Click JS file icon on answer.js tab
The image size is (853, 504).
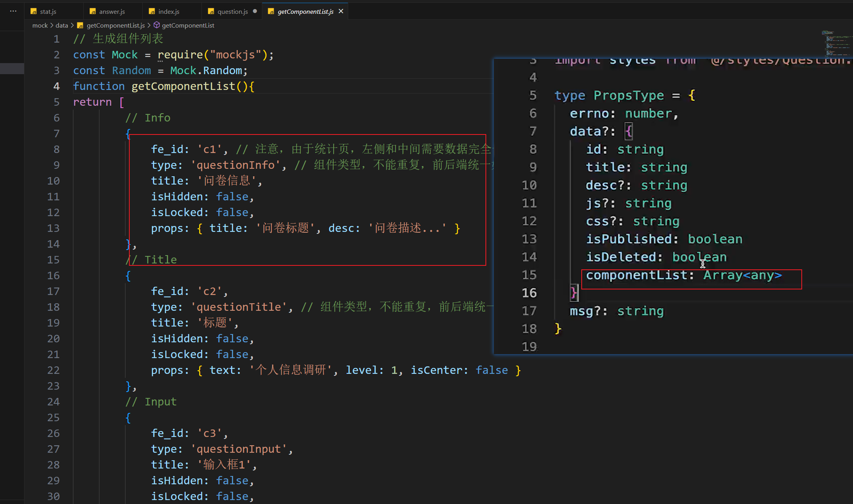[93, 11]
